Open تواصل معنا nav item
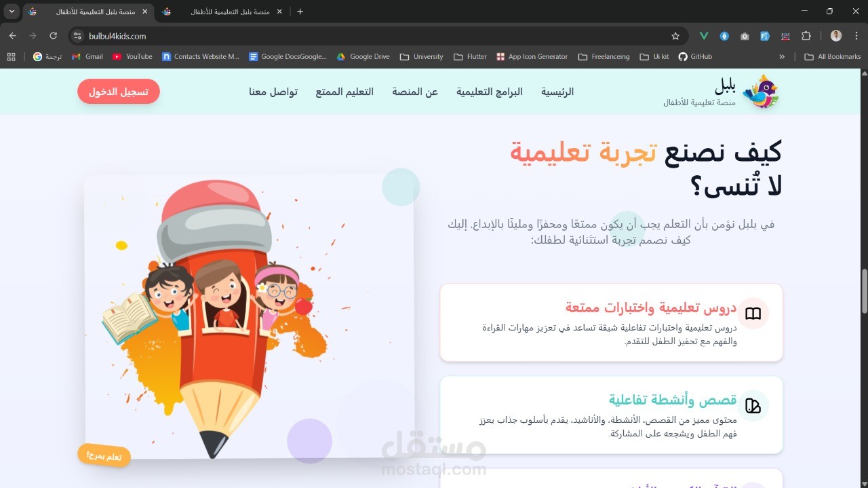The height and width of the screenshot is (488, 868). (273, 92)
